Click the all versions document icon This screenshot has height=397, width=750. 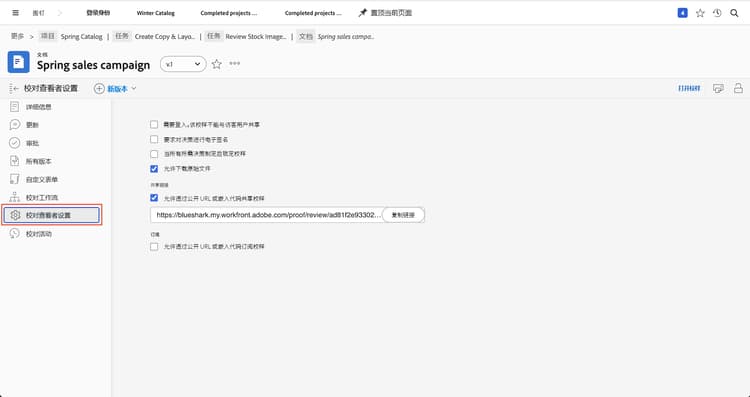(x=15, y=161)
